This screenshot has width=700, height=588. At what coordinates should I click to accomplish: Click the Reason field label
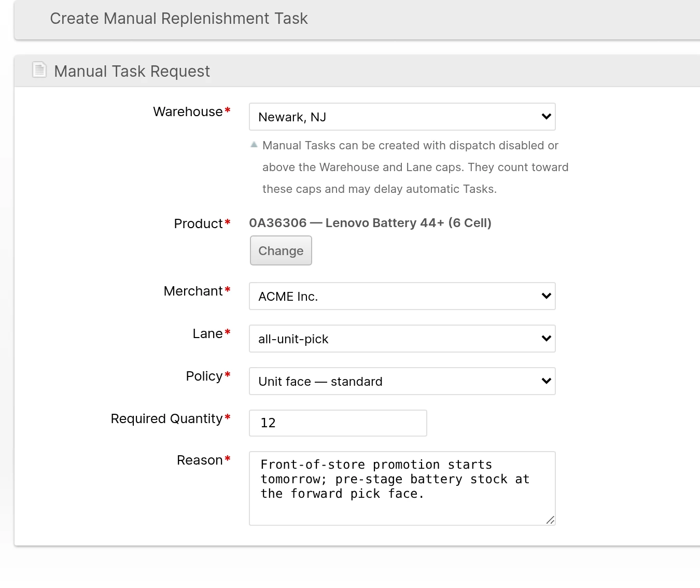coord(200,460)
